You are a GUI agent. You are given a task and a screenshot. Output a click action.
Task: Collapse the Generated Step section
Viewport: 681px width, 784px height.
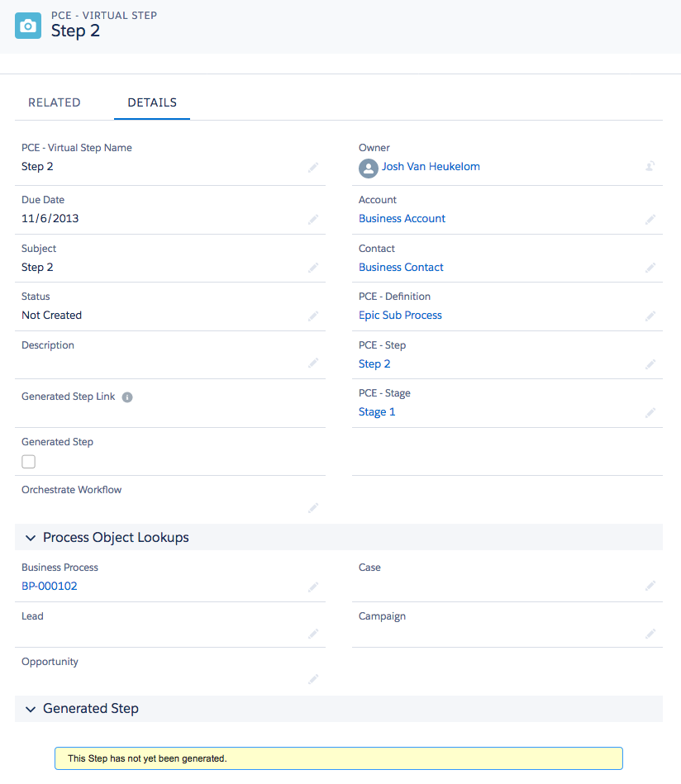point(31,709)
